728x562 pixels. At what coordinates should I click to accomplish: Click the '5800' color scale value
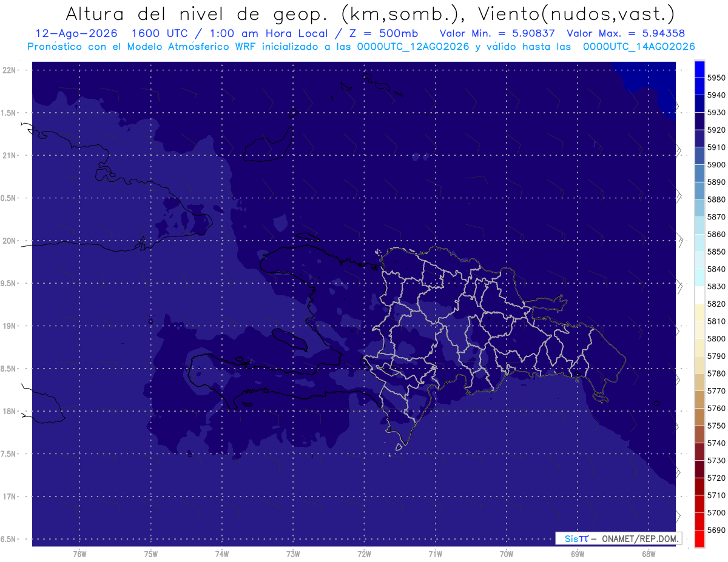[x=716, y=338]
